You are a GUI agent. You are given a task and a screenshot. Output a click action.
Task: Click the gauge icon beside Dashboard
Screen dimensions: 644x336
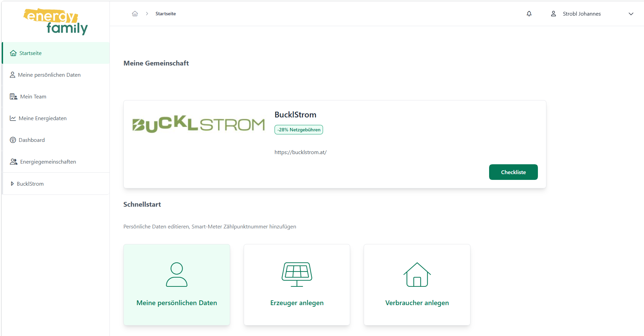[13, 140]
